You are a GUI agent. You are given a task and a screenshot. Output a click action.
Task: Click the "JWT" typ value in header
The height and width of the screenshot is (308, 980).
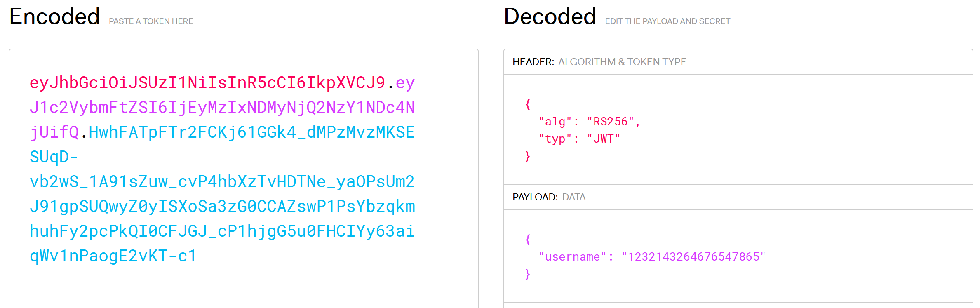coord(603,139)
